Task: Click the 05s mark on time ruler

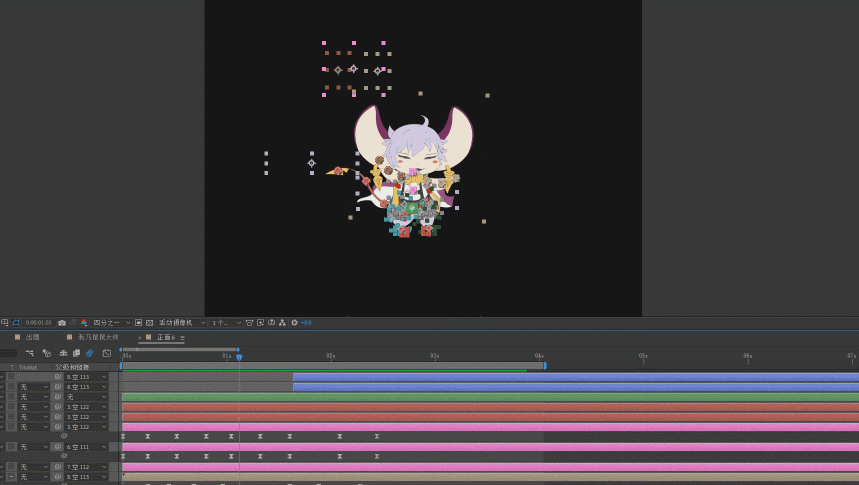Action: click(643, 356)
